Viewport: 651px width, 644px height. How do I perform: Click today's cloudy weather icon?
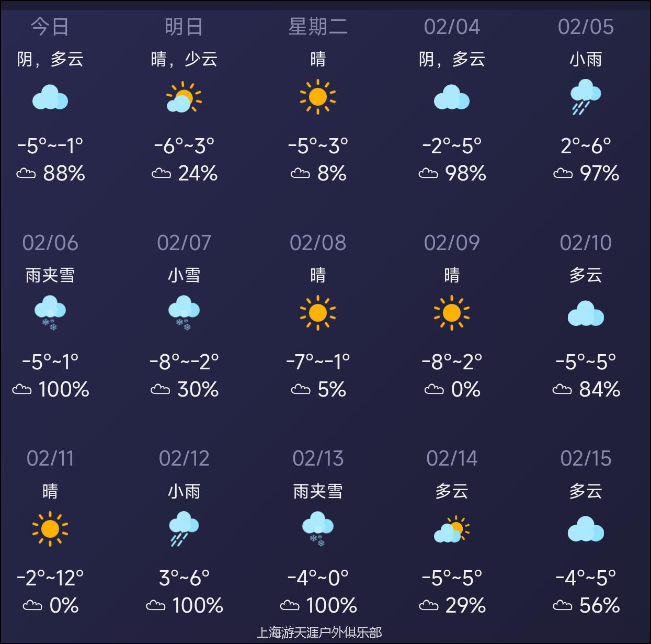click(x=50, y=97)
